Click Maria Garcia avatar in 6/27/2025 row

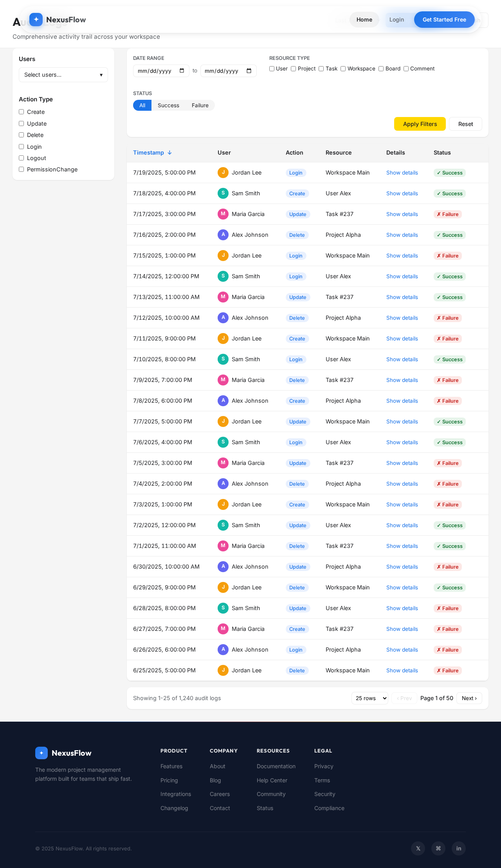click(223, 629)
